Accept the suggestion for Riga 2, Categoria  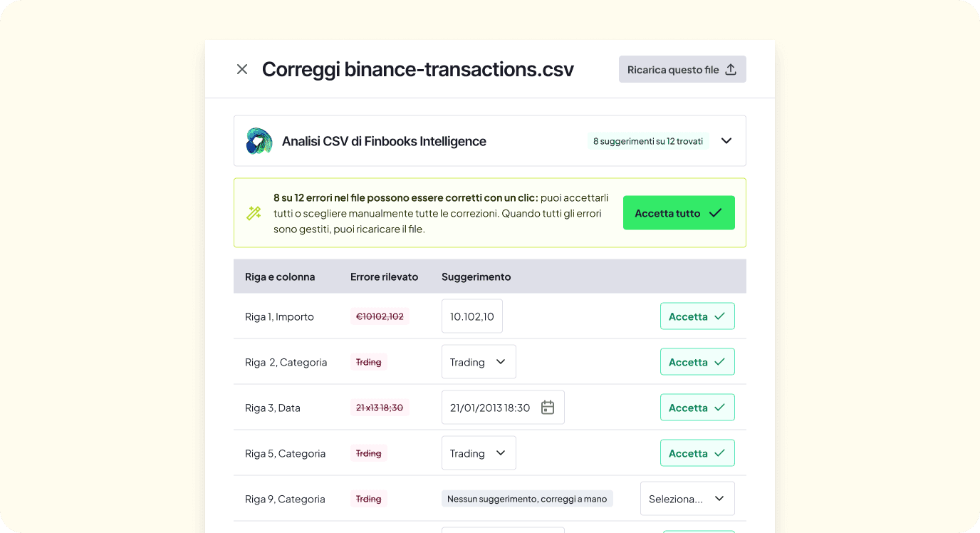pyautogui.click(x=697, y=362)
